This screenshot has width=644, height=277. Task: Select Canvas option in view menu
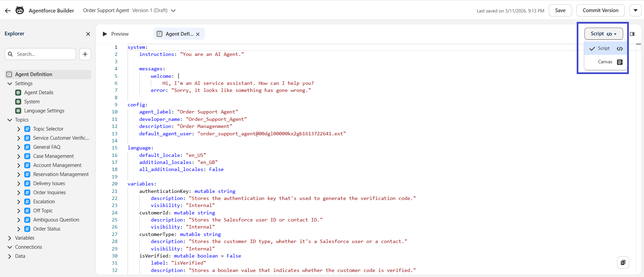[x=606, y=62]
